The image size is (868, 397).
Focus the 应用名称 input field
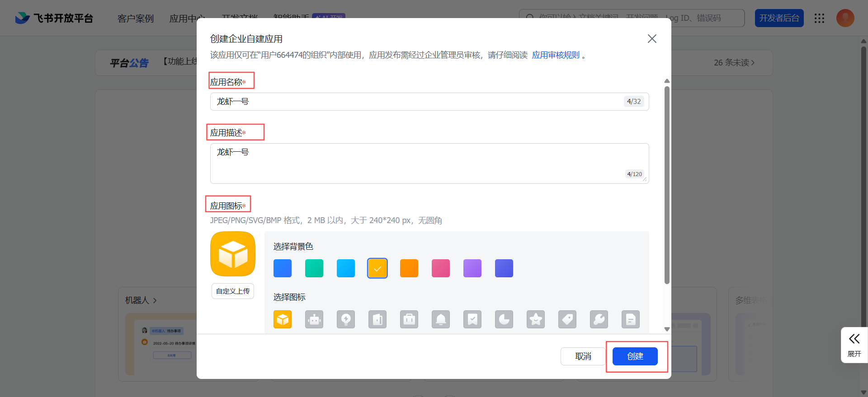pos(429,102)
